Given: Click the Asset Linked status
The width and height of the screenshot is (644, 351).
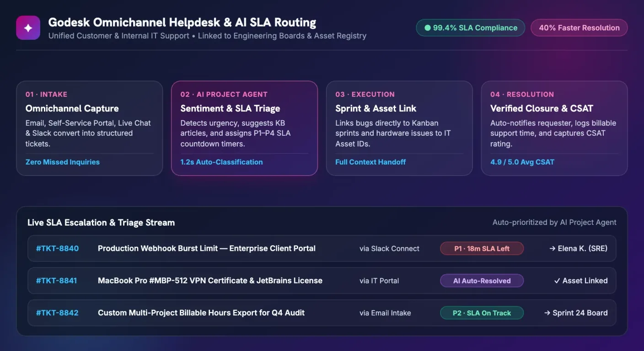Looking at the screenshot, I should 581,281.
